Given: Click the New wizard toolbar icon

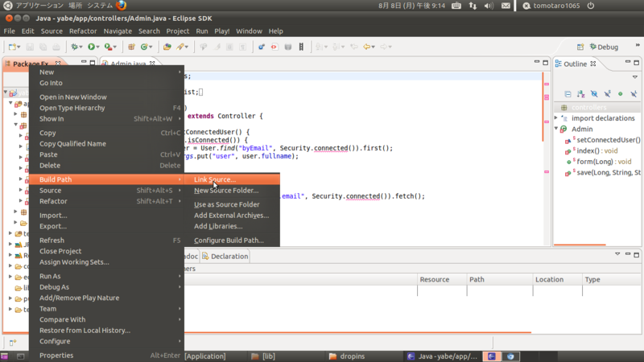Looking at the screenshot, I should tap(12, 47).
